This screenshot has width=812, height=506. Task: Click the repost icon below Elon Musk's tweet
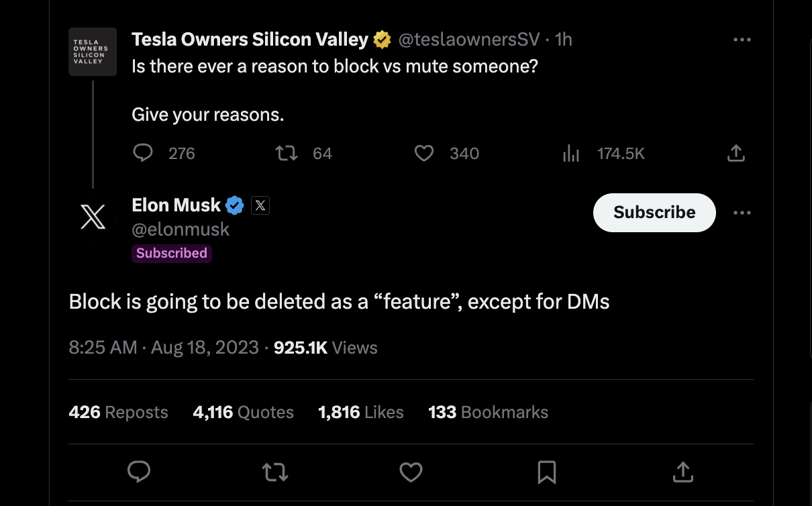[275, 472]
